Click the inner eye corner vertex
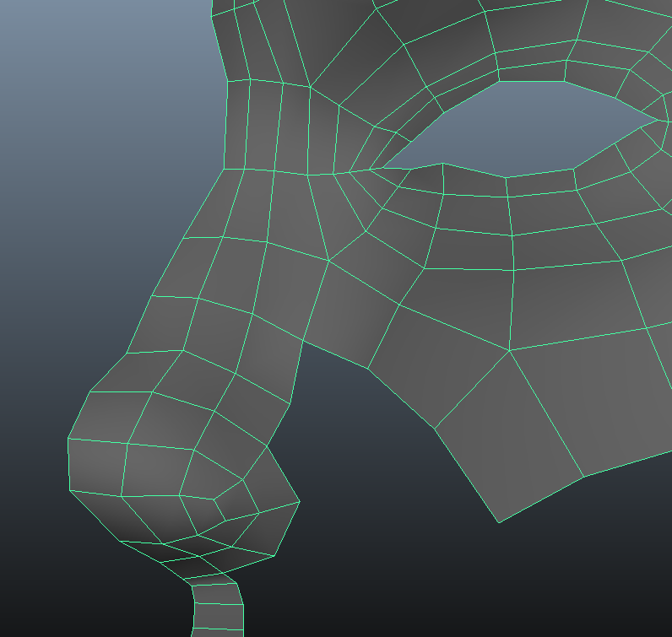The width and height of the screenshot is (672, 637). [370, 170]
